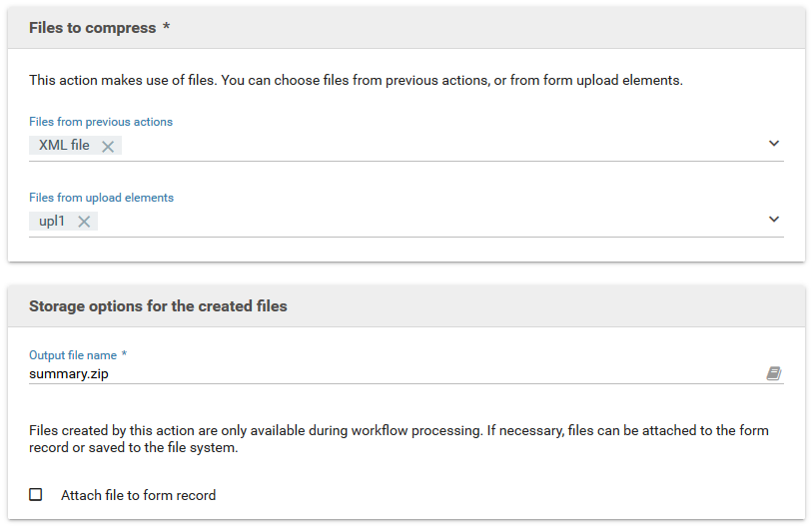Remove the XML file chip
This screenshot has width=812, height=526.
coord(108,146)
